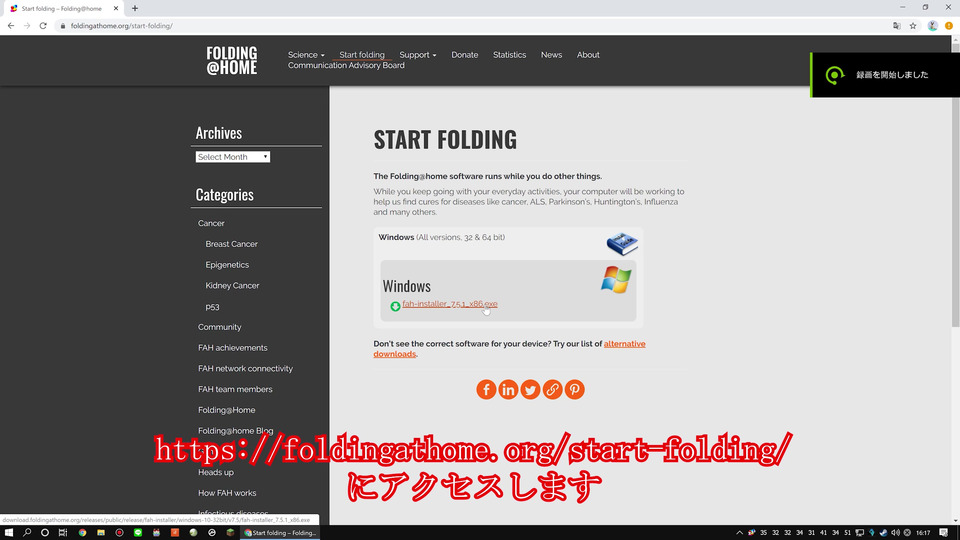Open the Cancer category
The width and height of the screenshot is (960, 540).
pos(211,223)
